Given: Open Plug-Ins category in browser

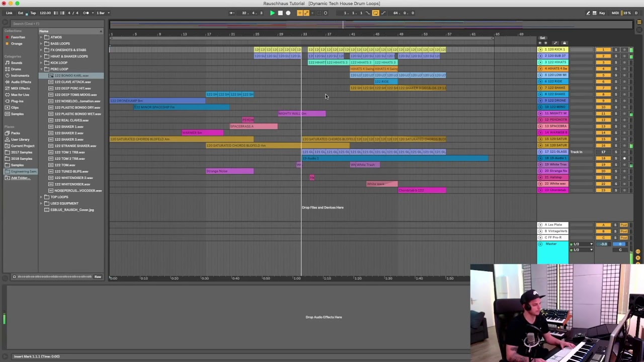Looking at the screenshot, I should point(17,101).
